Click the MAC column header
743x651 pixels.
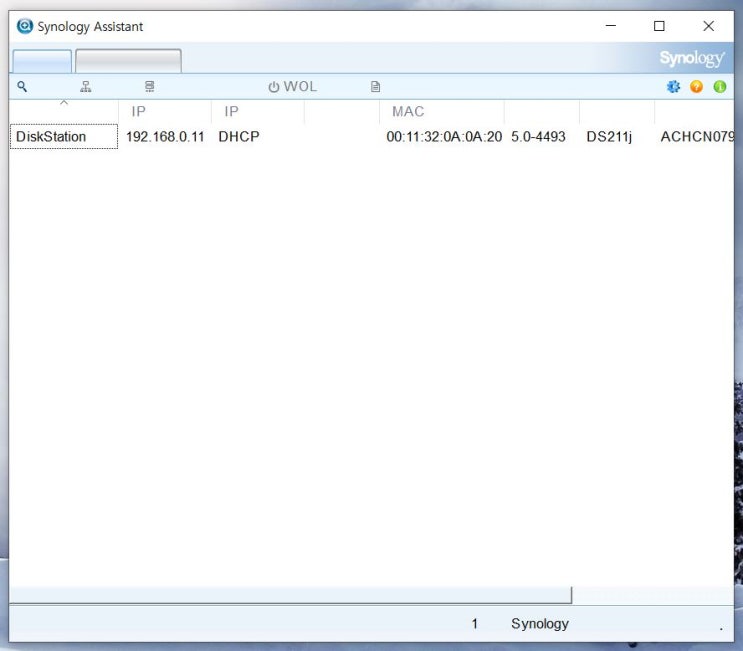point(408,111)
